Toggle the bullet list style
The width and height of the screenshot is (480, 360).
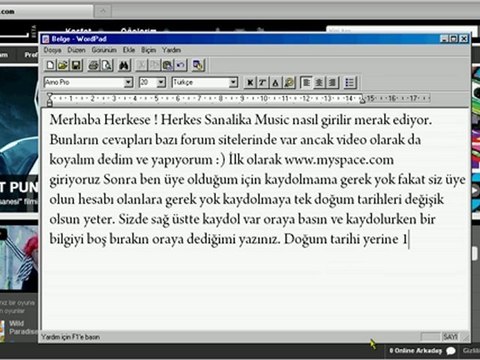(349, 82)
